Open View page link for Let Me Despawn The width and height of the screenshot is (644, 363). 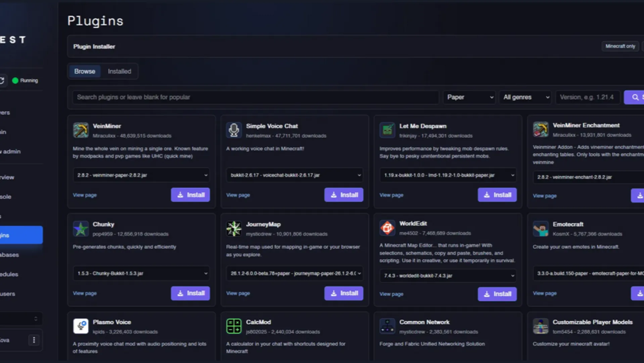point(391,195)
